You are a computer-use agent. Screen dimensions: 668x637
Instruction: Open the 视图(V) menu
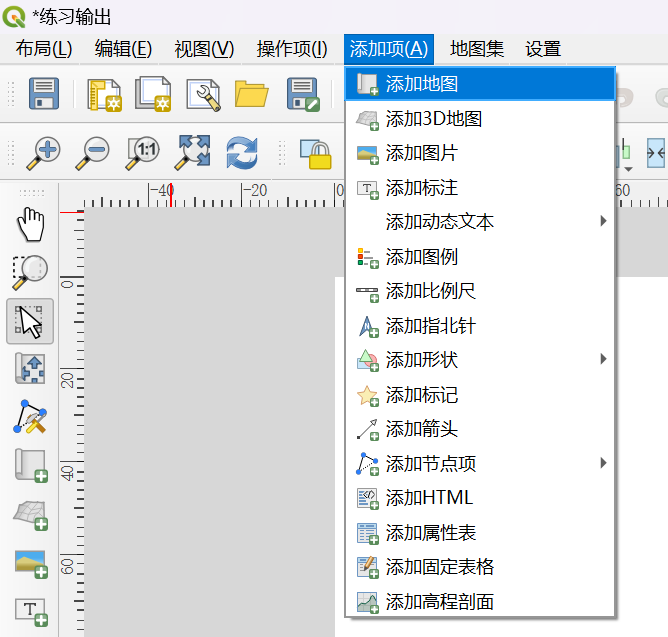(204, 49)
